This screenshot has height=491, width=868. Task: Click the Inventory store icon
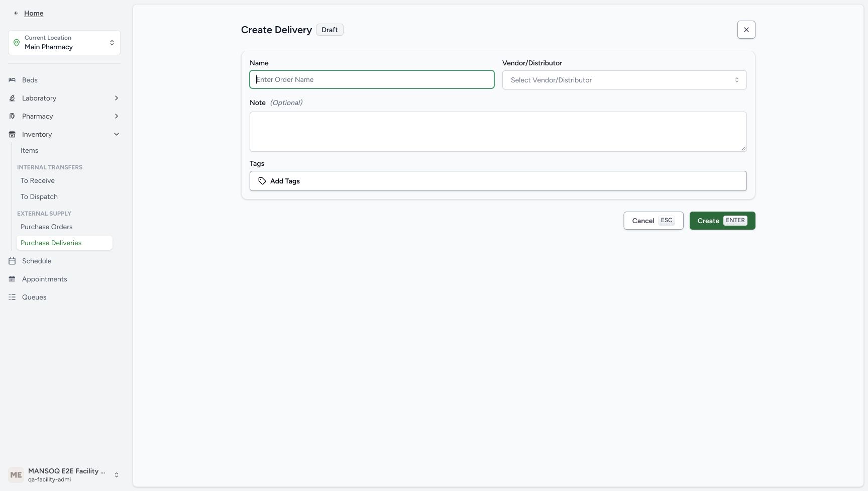click(x=12, y=134)
